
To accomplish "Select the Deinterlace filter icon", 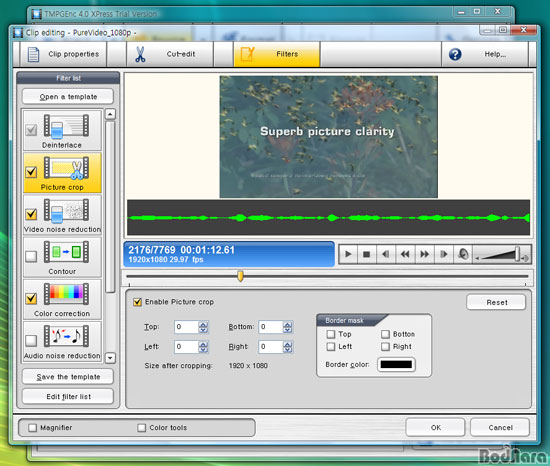I will 66,126.
